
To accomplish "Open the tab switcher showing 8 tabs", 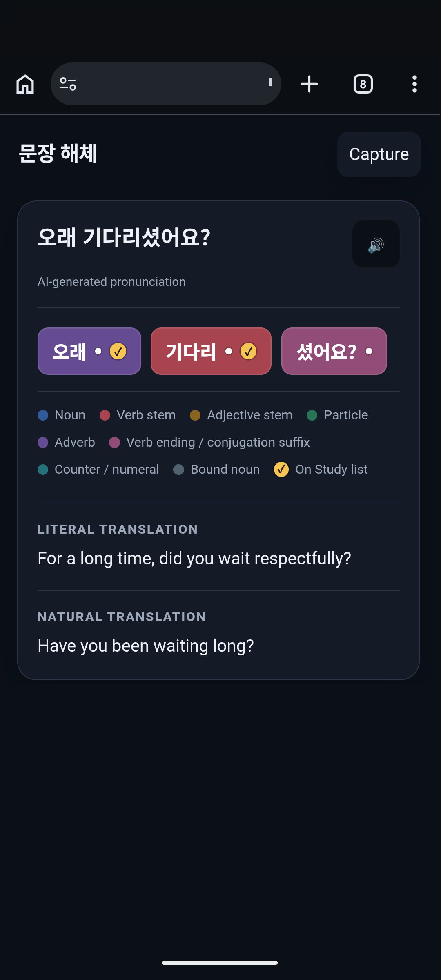I will [363, 84].
